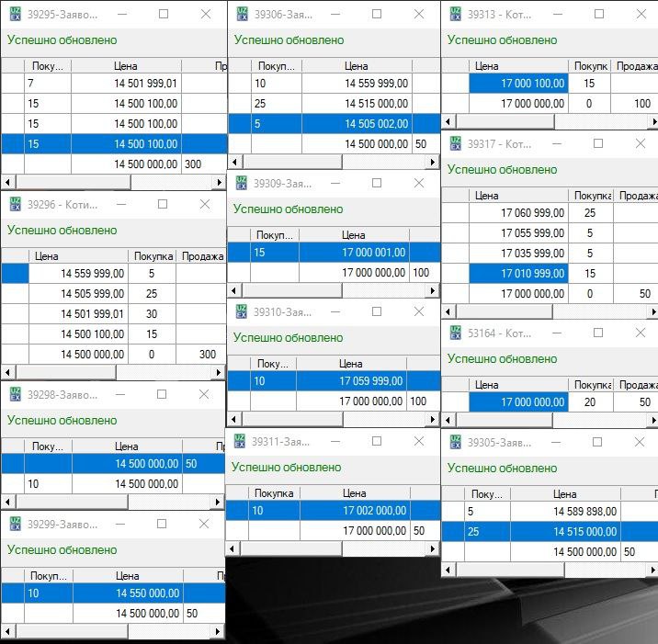Image resolution: width=658 pixels, height=644 pixels.
Task: Select row with quantity 10 in window 39298
Action: (x=113, y=484)
